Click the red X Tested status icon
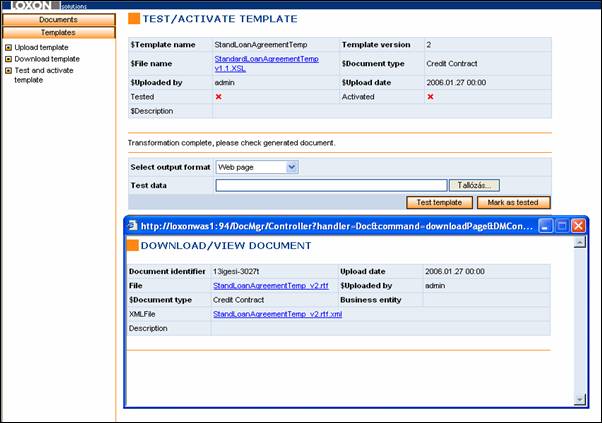The image size is (602, 423). point(218,97)
